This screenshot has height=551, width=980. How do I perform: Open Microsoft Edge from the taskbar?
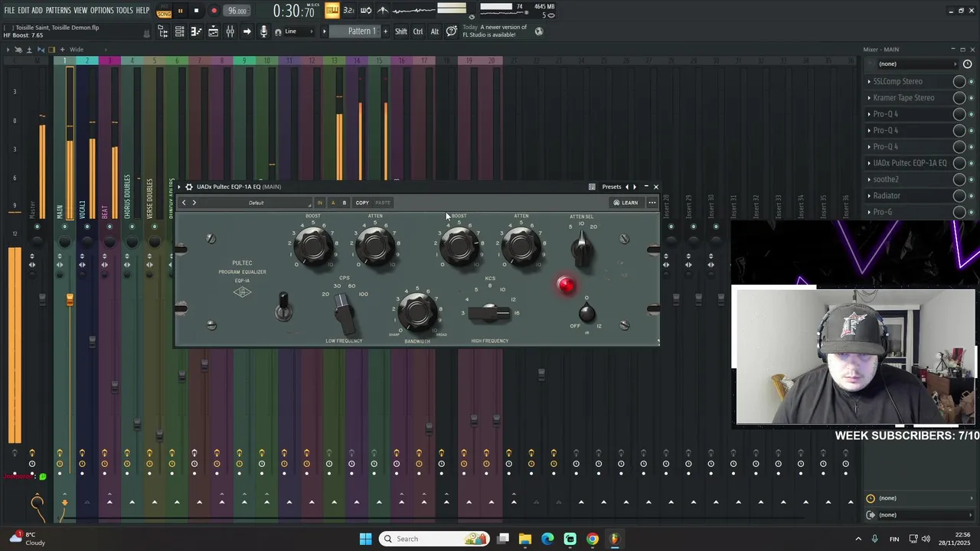click(x=547, y=539)
